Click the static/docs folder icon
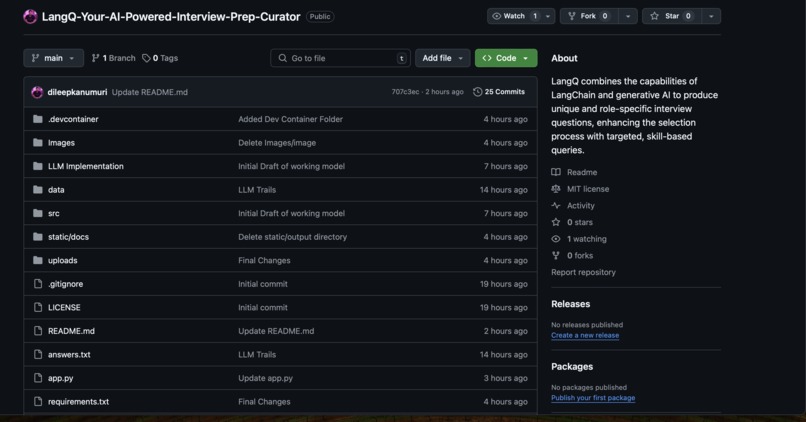 click(x=38, y=236)
